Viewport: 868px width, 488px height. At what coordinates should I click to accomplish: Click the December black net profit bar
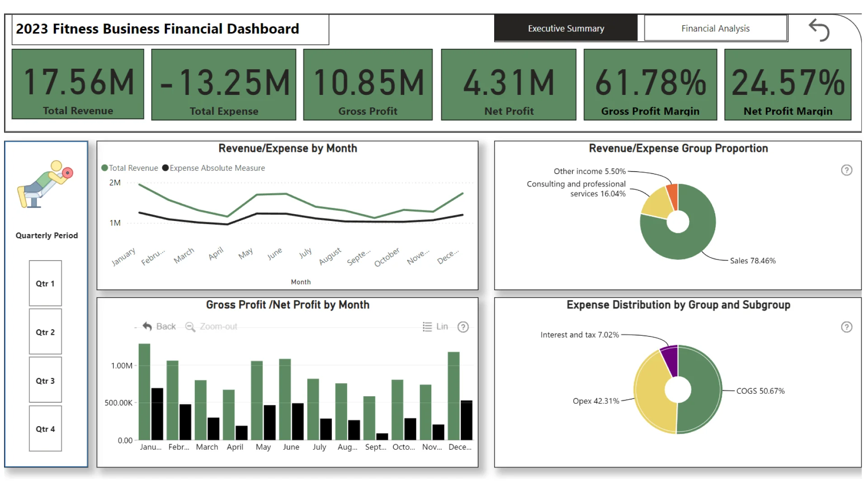click(x=467, y=420)
